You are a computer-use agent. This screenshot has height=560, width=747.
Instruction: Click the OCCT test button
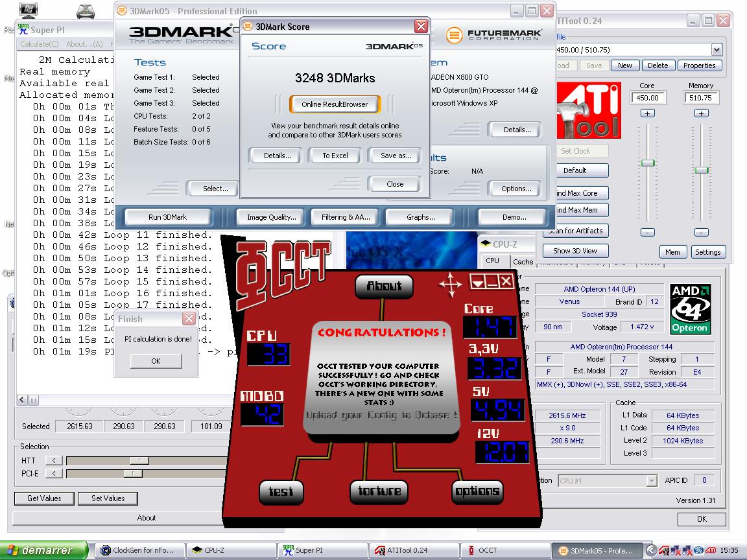tap(281, 491)
